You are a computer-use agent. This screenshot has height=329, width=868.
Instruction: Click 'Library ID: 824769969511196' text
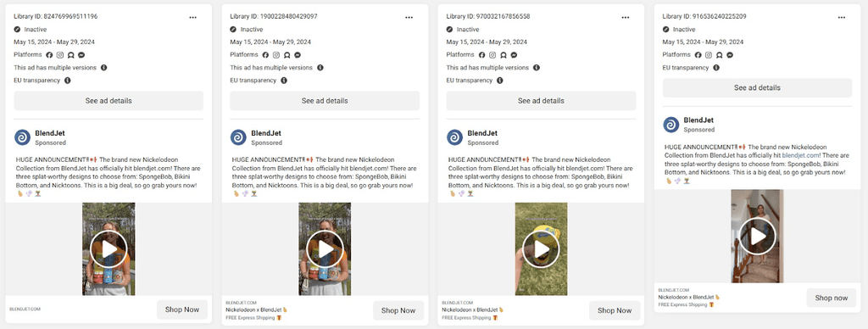pos(55,17)
